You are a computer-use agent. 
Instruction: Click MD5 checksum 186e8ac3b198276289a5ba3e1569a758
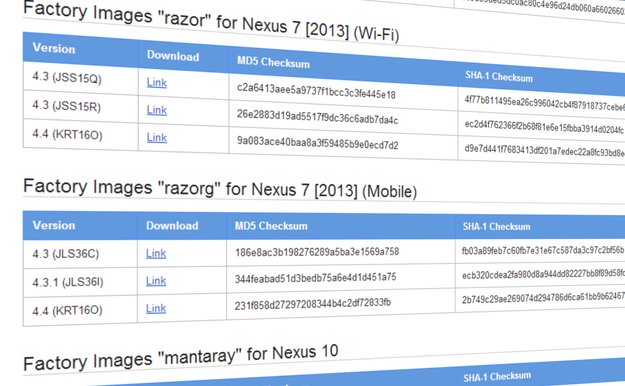[317, 252]
